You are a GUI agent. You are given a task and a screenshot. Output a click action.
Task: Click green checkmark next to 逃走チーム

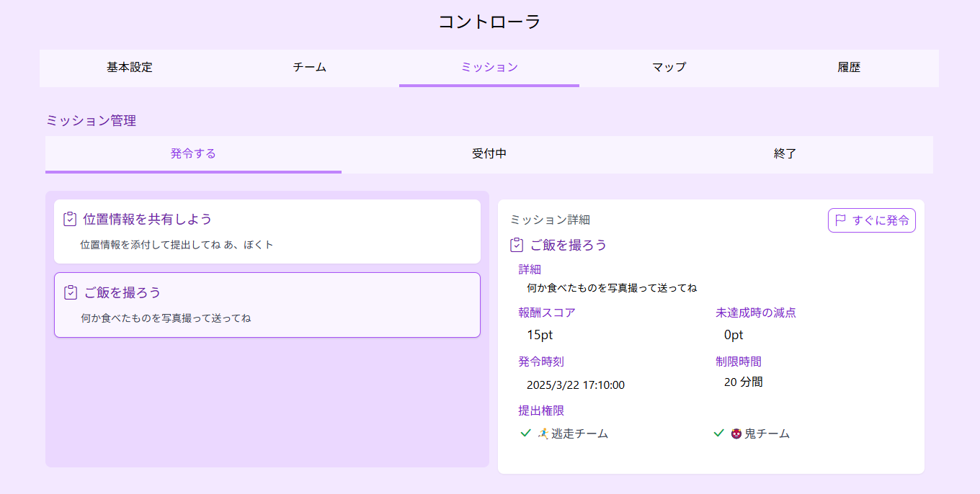click(525, 434)
